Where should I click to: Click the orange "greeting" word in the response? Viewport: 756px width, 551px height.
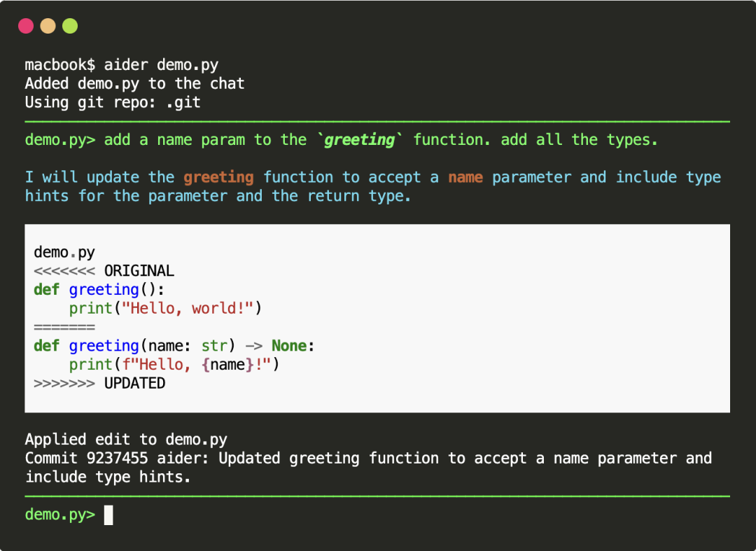pyautogui.click(x=218, y=178)
